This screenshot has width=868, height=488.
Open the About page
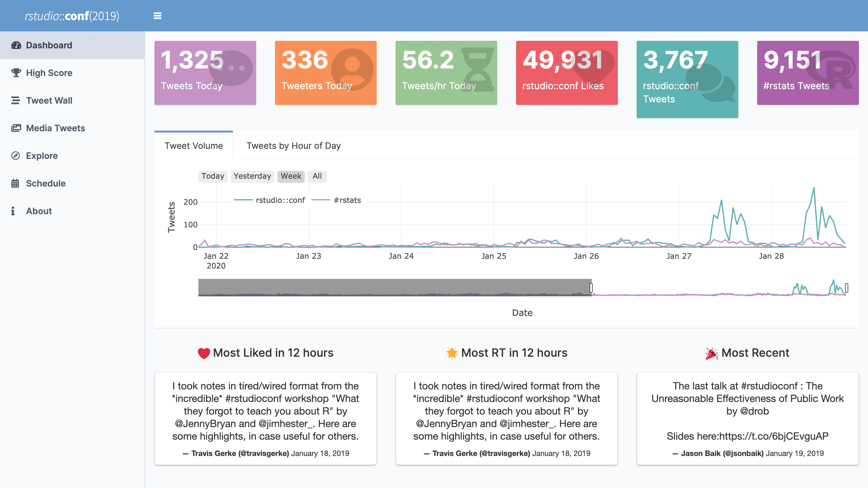[x=73, y=211]
